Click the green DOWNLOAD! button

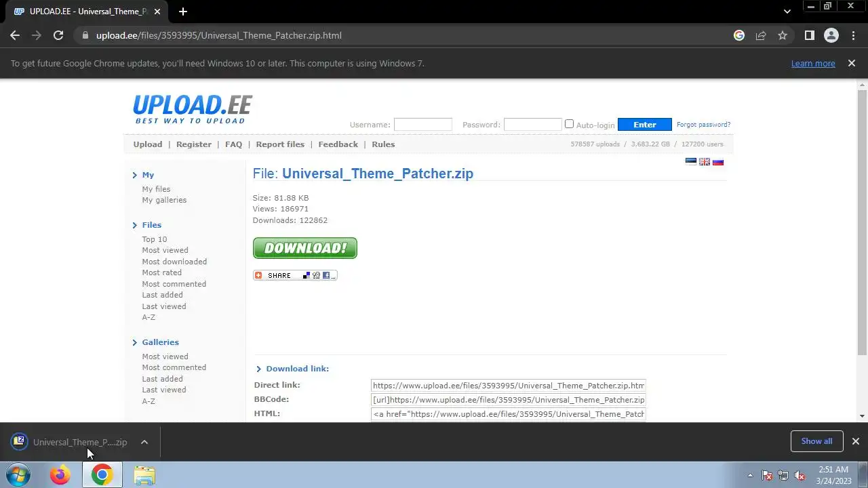coord(305,248)
